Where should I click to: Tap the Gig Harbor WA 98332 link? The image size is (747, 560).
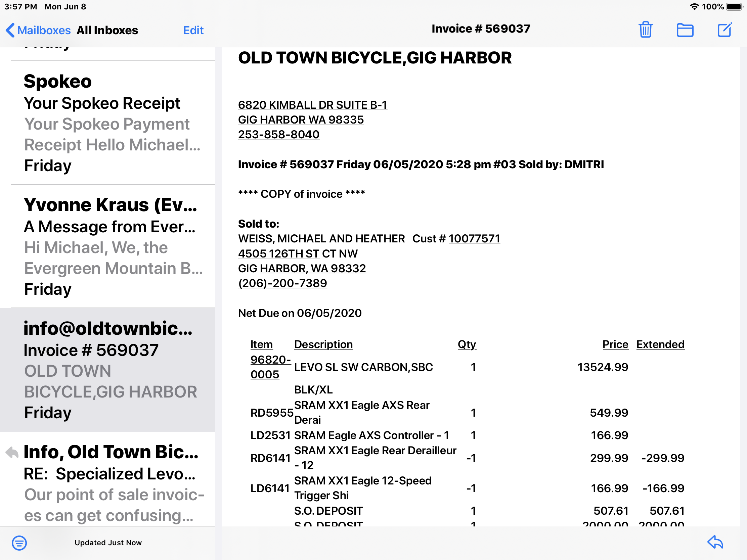(x=302, y=268)
